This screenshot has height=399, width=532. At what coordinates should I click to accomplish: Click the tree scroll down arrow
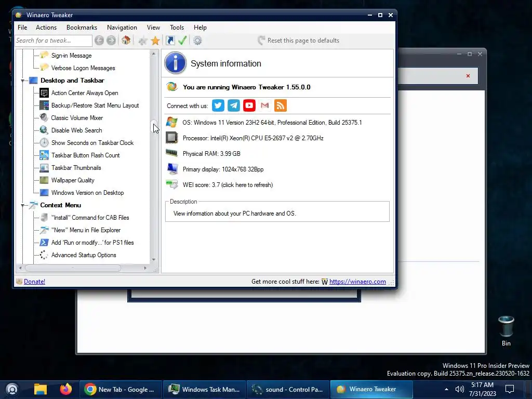point(154,260)
